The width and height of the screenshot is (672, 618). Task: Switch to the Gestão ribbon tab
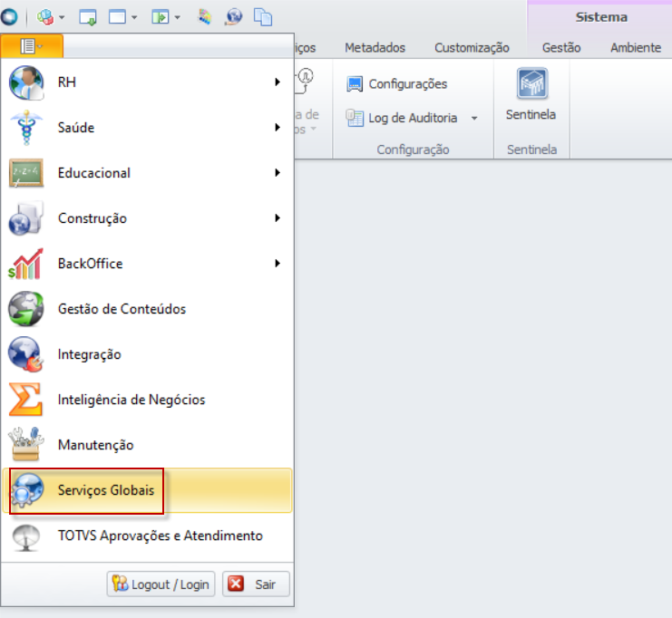click(561, 47)
